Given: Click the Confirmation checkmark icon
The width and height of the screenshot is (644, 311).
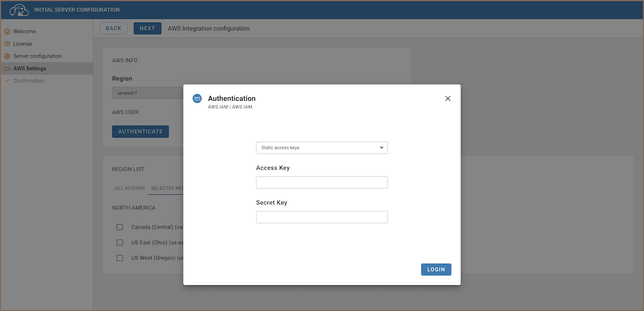Looking at the screenshot, I should coord(7,81).
